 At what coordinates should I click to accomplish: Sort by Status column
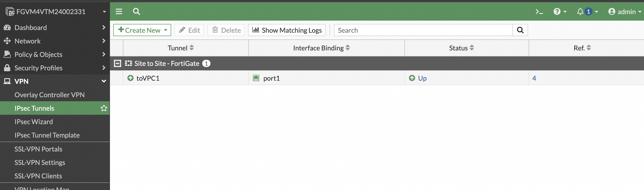[472, 48]
